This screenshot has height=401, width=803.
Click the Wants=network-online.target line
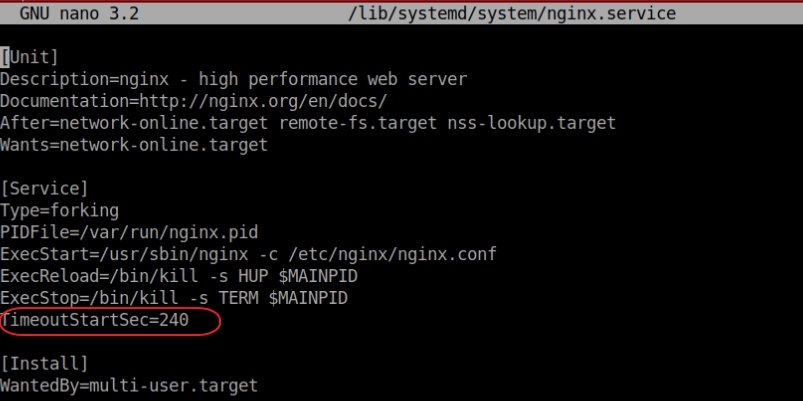click(x=134, y=145)
